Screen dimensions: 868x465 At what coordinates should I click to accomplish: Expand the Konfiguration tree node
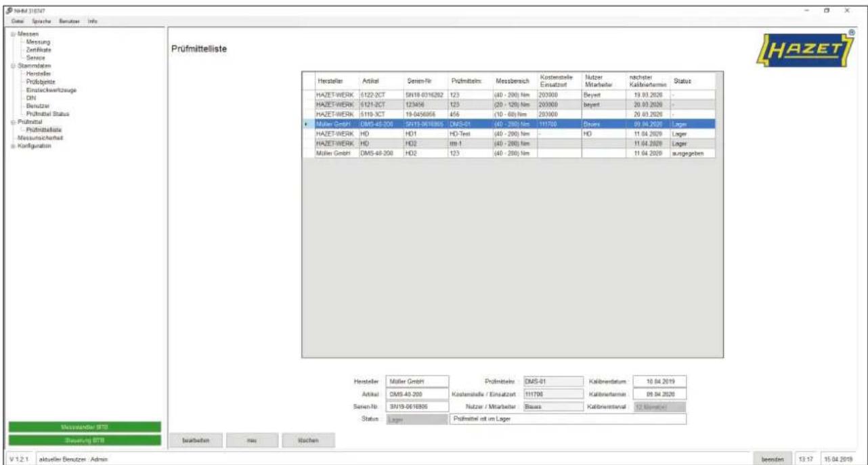tap(14, 146)
